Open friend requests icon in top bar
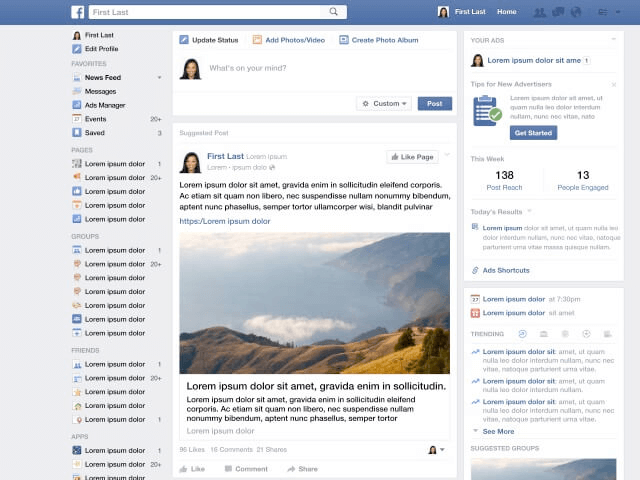Screen dimensions: 640x480 (x=540, y=12)
